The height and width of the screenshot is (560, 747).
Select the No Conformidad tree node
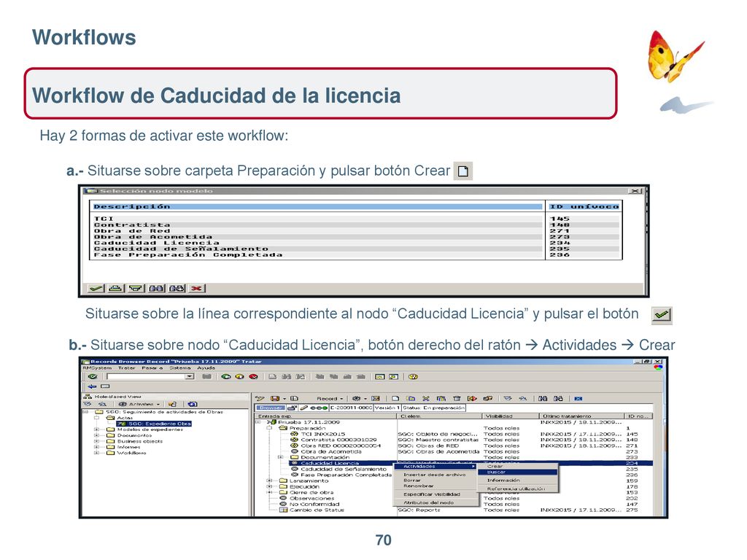pyautogui.click(x=314, y=505)
